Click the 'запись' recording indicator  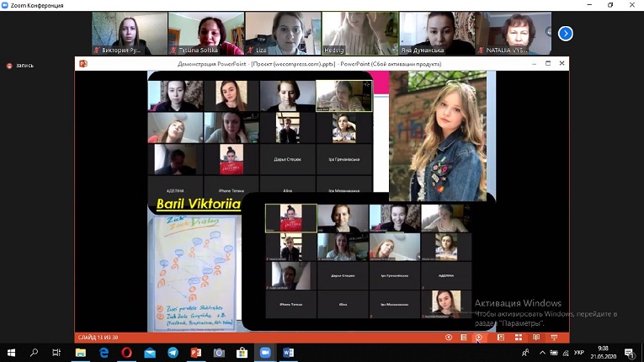pyautogui.click(x=20, y=66)
